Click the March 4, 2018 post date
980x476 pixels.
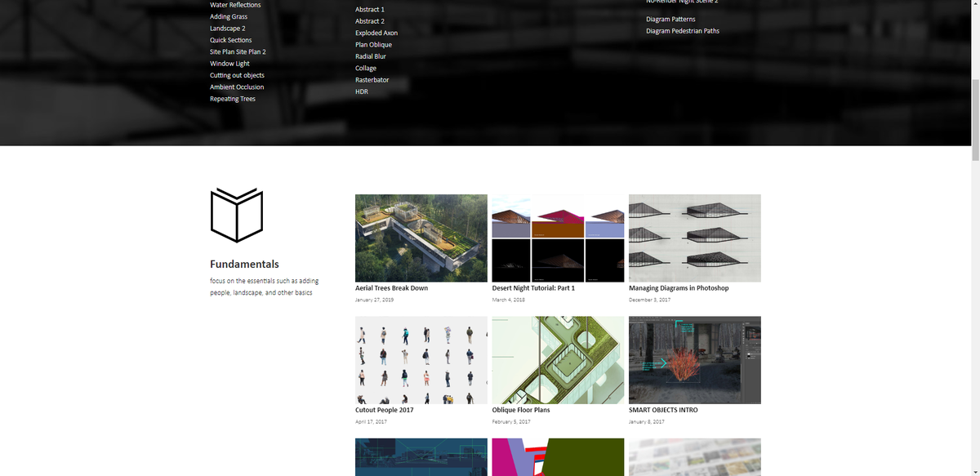pyautogui.click(x=508, y=300)
